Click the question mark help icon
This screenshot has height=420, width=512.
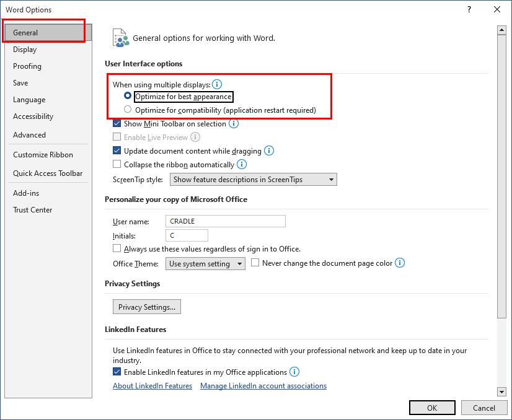pyautogui.click(x=469, y=9)
